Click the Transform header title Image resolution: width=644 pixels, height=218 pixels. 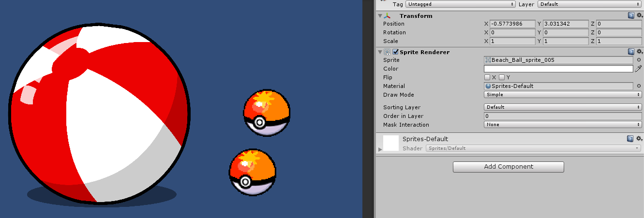[416, 15]
